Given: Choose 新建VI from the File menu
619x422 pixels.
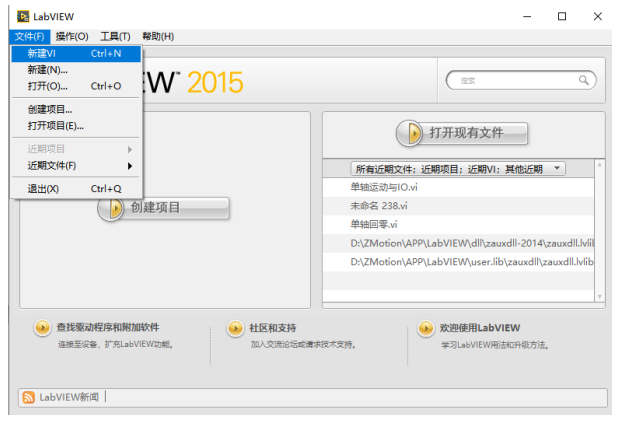Looking at the screenshot, I should tap(76, 54).
